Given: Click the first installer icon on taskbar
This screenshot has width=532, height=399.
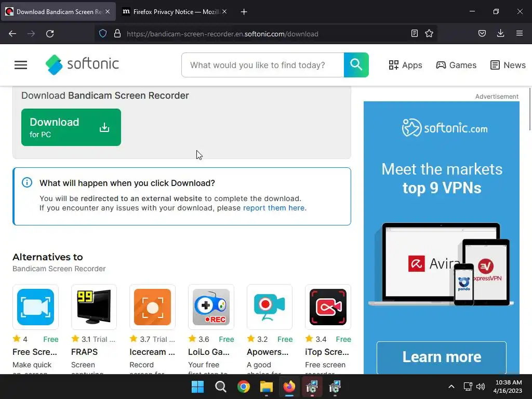Looking at the screenshot, I should coord(312,387).
